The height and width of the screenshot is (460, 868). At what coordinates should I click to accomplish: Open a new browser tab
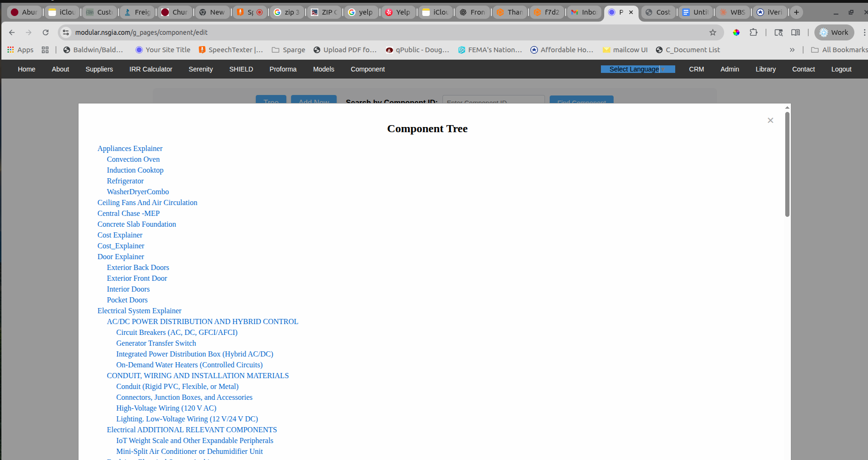[x=797, y=12]
